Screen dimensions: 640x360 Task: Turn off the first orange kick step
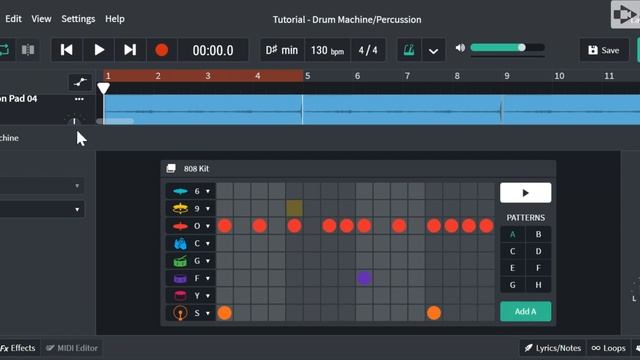point(224,313)
